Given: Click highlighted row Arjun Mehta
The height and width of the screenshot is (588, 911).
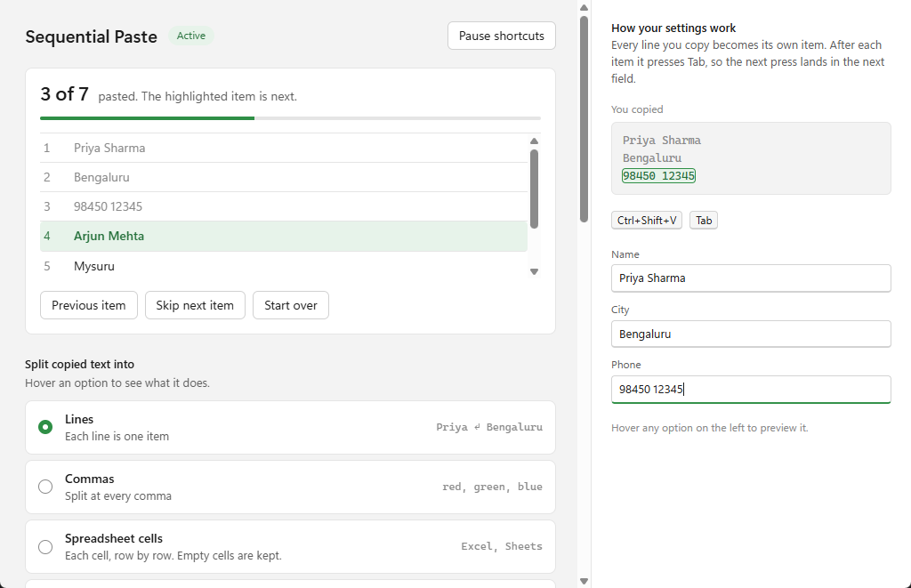Looking at the screenshot, I should (284, 236).
